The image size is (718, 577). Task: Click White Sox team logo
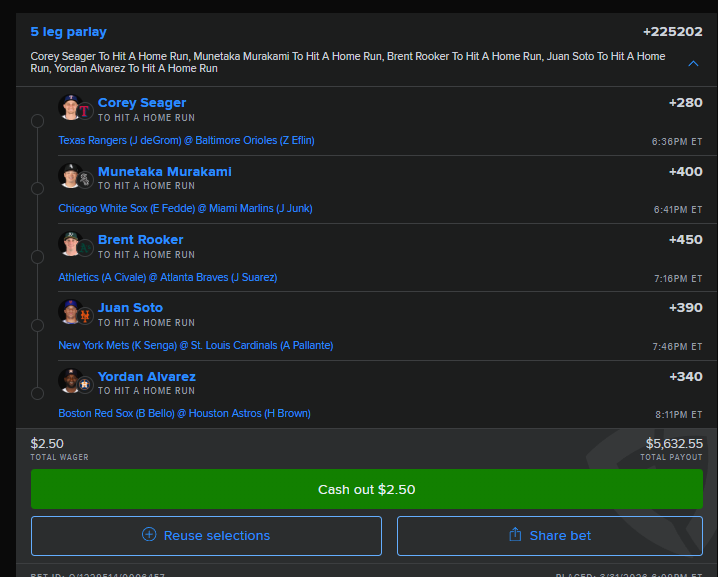coord(85,180)
